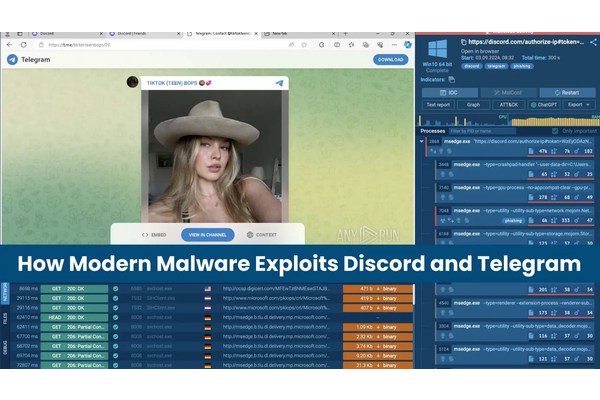Click German flag on 62410 ms HEAD request
This screenshot has height=400, width=600.
[x=207, y=318]
